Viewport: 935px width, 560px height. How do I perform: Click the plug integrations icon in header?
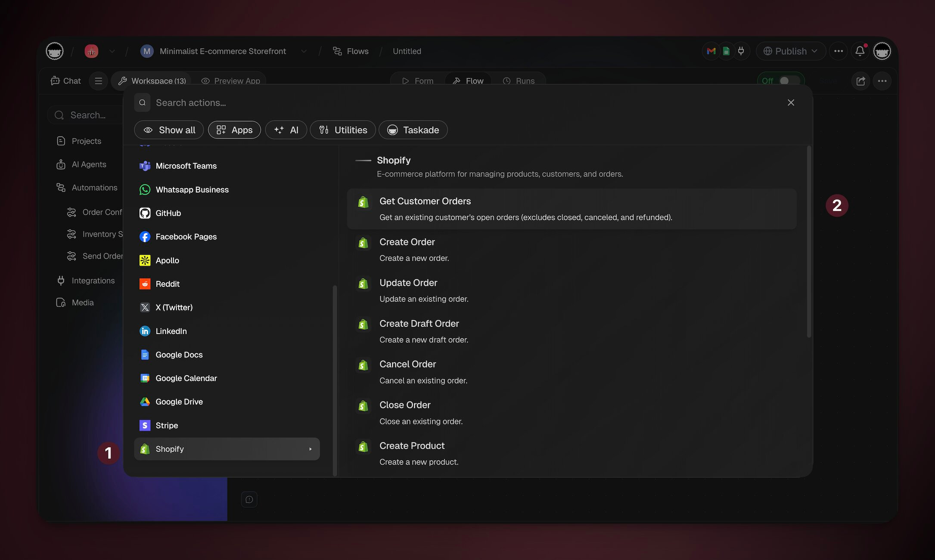[741, 51]
